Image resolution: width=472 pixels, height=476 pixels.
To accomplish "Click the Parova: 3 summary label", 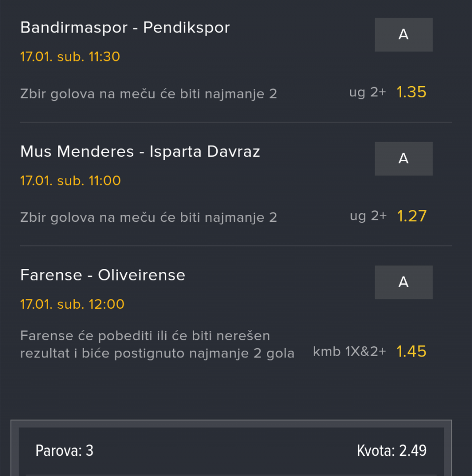I will (64, 450).
